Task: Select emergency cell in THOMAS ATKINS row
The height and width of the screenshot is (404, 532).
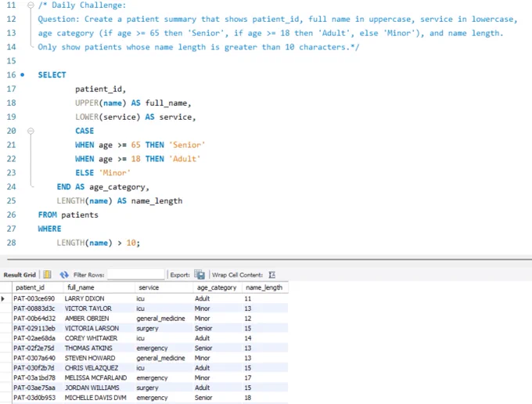Action: (x=152, y=348)
